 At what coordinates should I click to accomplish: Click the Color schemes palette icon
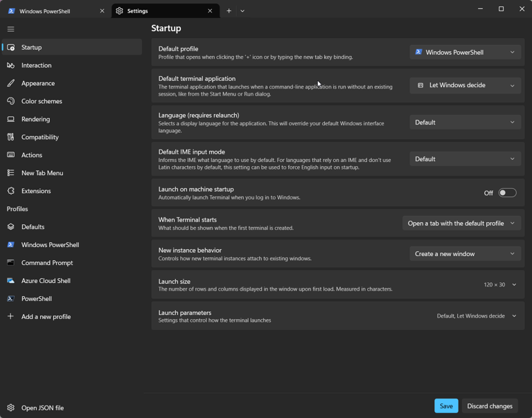point(11,101)
